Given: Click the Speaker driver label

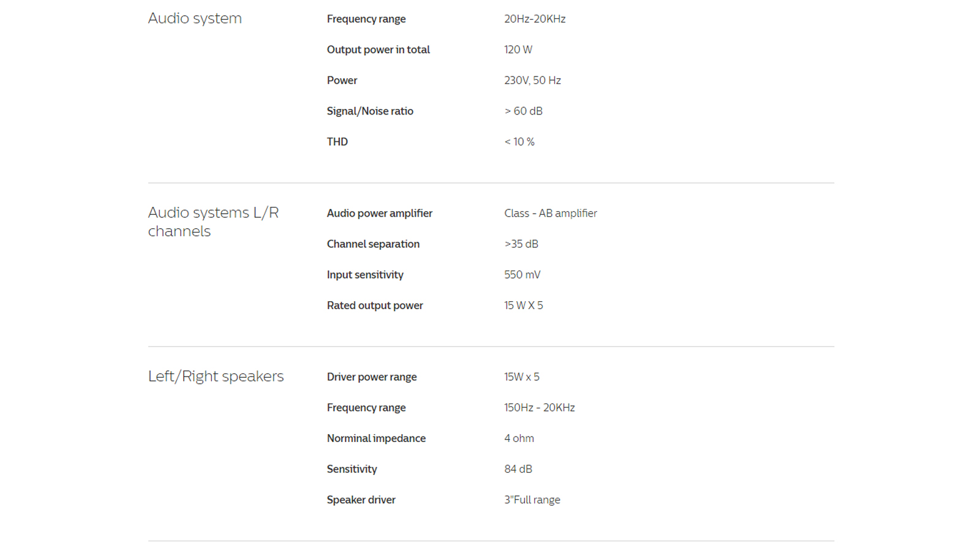Looking at the screenshot, I should pyautogui.click(x=361, y=500).
